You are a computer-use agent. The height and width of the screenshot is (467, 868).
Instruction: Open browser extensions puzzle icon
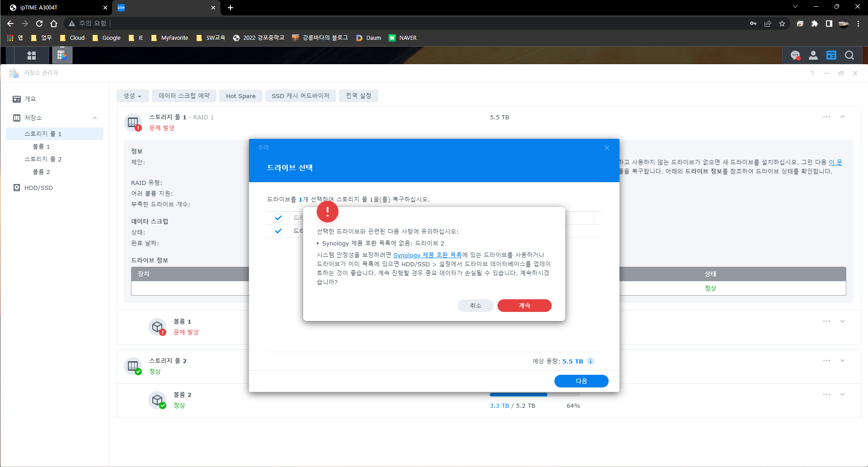click(x=814, y=24)
